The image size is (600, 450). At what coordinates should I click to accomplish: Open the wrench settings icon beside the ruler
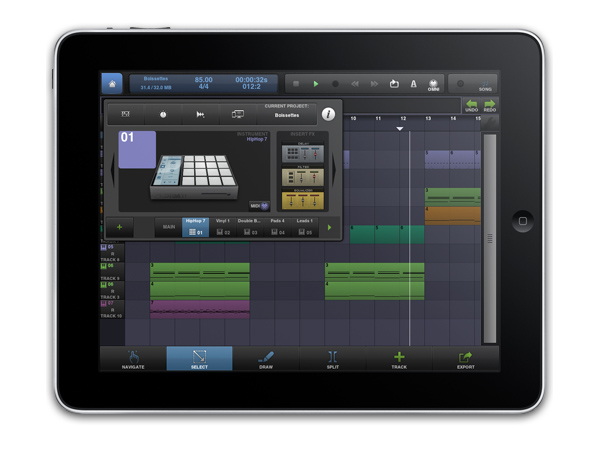(490, 122)
